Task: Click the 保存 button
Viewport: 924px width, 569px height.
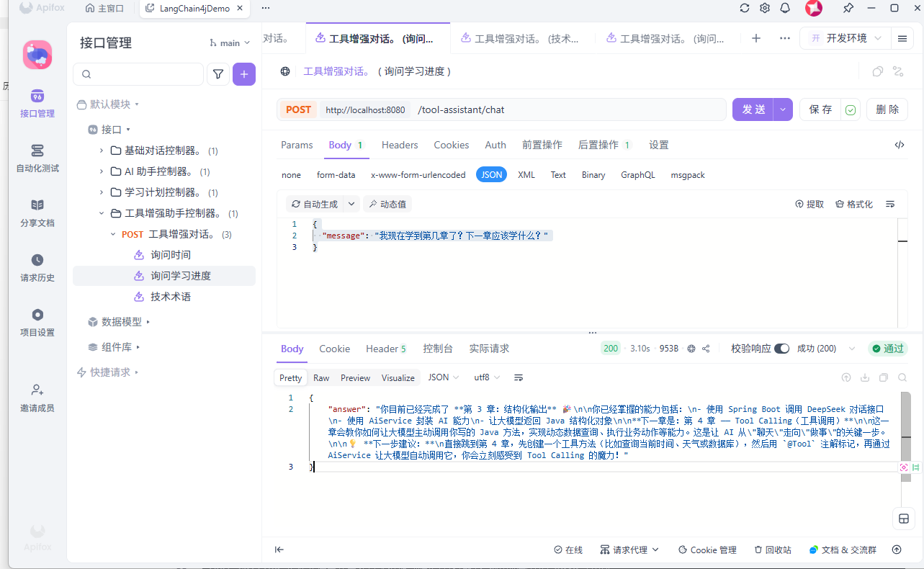Action: (820, 109)
